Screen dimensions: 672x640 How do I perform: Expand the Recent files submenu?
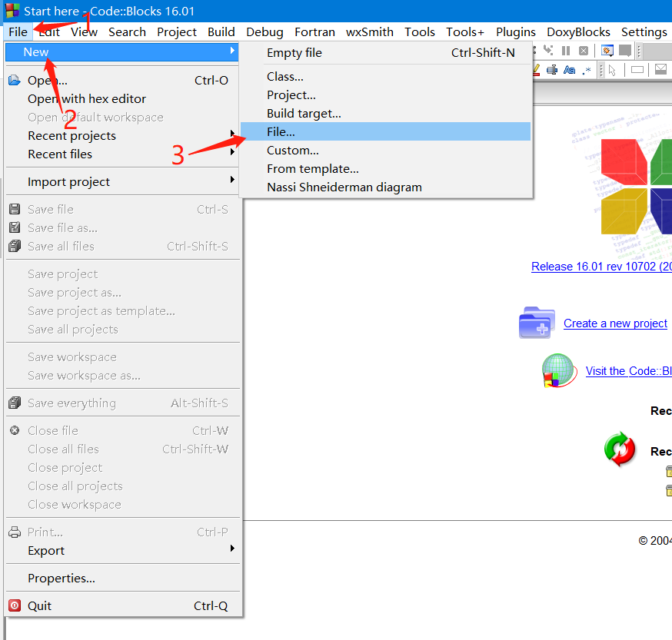122,154
